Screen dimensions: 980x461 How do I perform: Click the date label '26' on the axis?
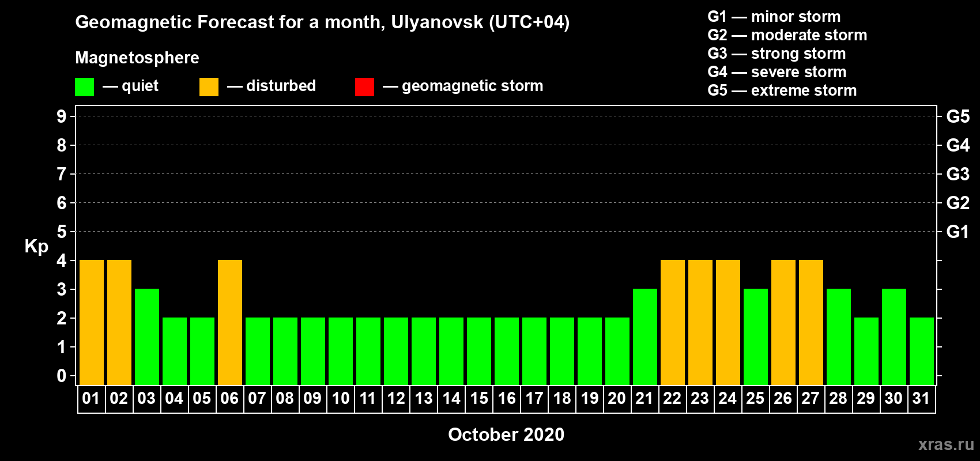pos(783,399)
